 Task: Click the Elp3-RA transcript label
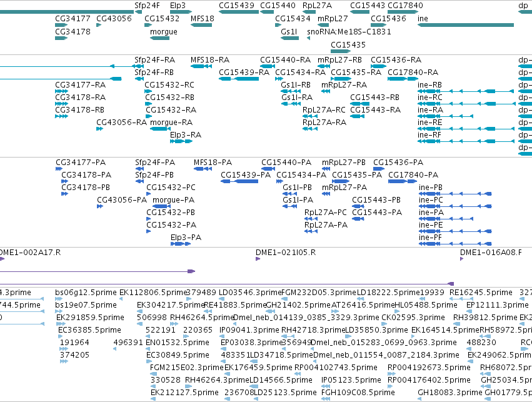[186, 134]
